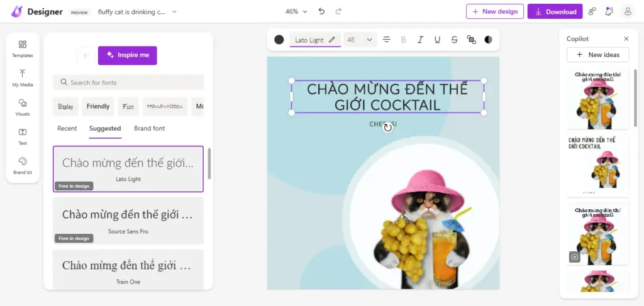
Task: Click the Inspire me button
Action: (x=127, y=55)
